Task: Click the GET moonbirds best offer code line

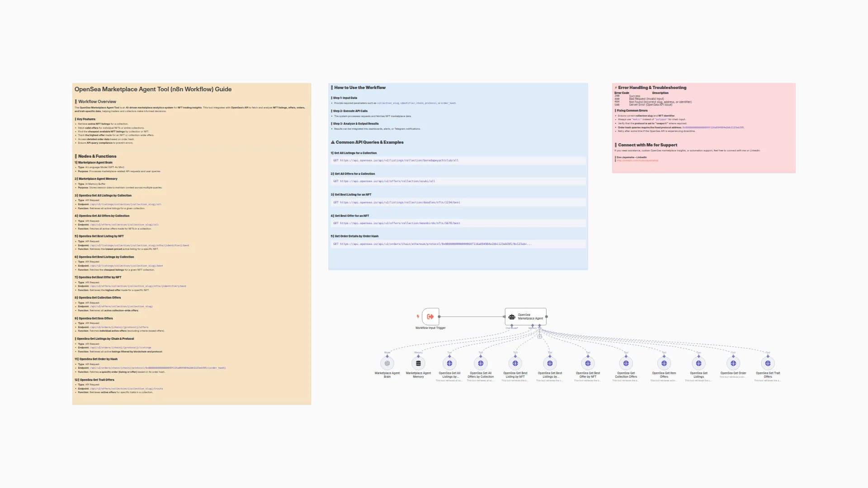Action: tap(458, 223)
